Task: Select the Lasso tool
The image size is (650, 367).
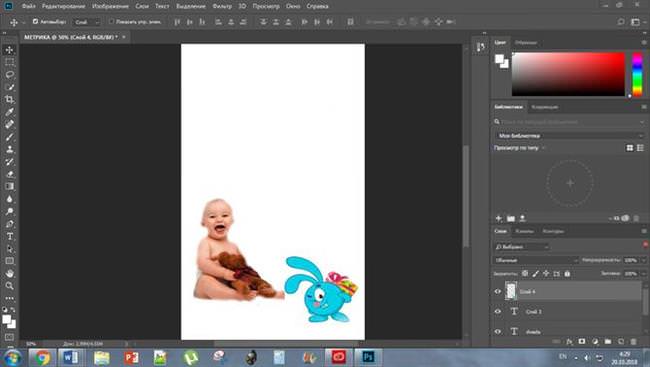Action: click(10, 75)
